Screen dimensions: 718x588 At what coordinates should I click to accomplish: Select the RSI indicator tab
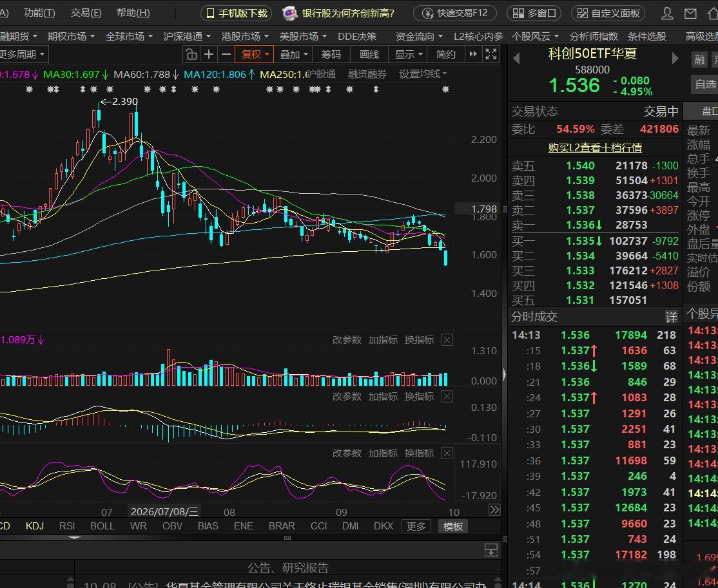[67, 526]
